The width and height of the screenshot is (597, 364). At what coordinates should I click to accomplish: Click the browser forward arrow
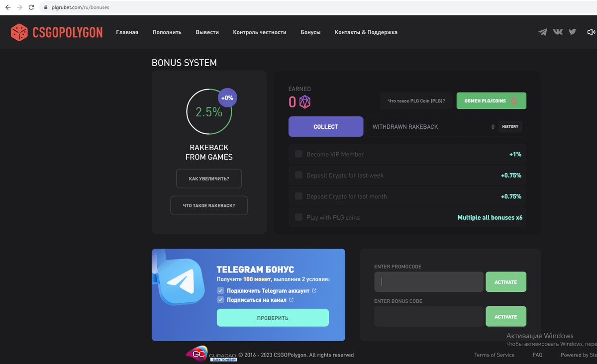(x=19, y=7)
